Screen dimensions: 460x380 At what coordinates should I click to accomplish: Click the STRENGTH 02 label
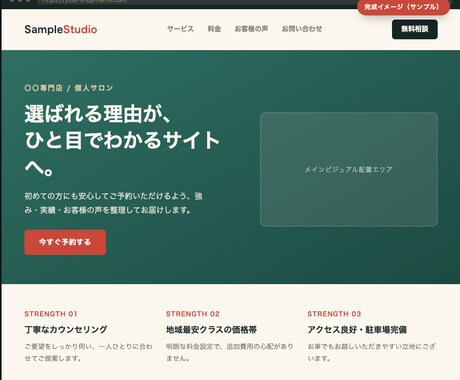point(193,314)
